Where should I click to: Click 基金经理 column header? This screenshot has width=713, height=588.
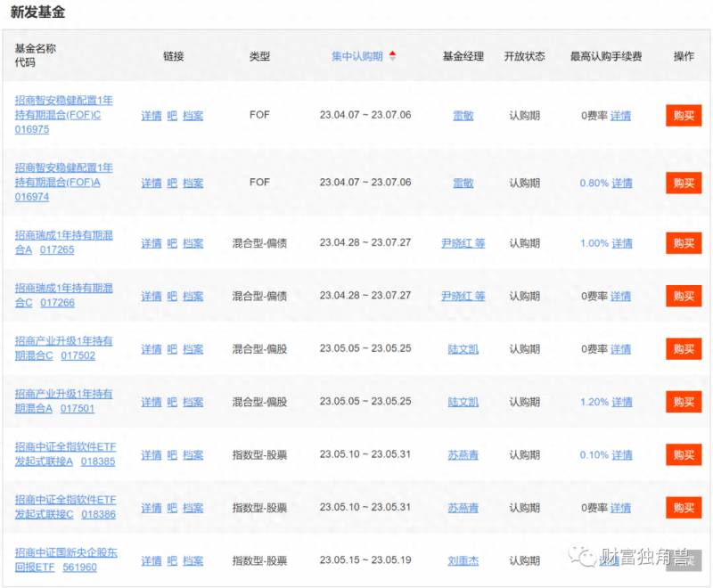(463, 56)
